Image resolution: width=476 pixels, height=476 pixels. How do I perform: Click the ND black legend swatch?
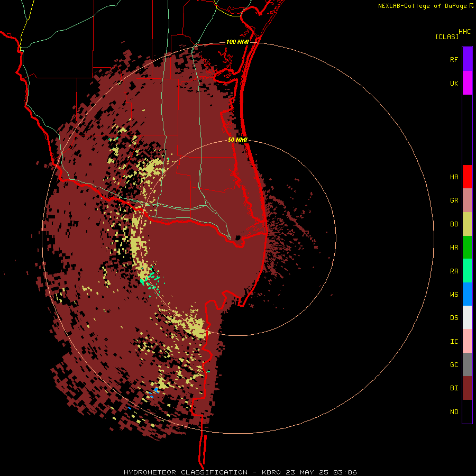point(467,411)
